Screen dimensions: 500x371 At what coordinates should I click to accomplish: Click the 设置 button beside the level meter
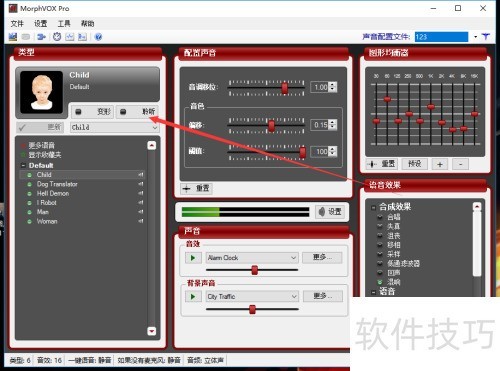[x=330, y=212]
